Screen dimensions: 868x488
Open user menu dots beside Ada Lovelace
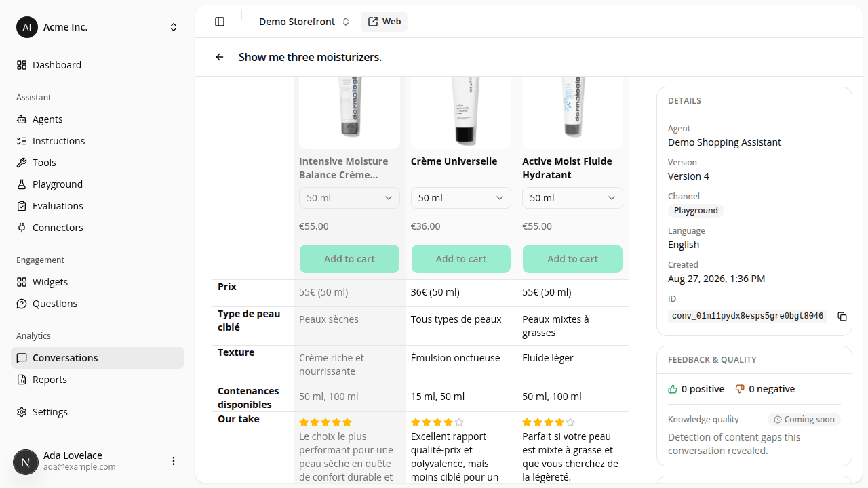coord(174,461)
